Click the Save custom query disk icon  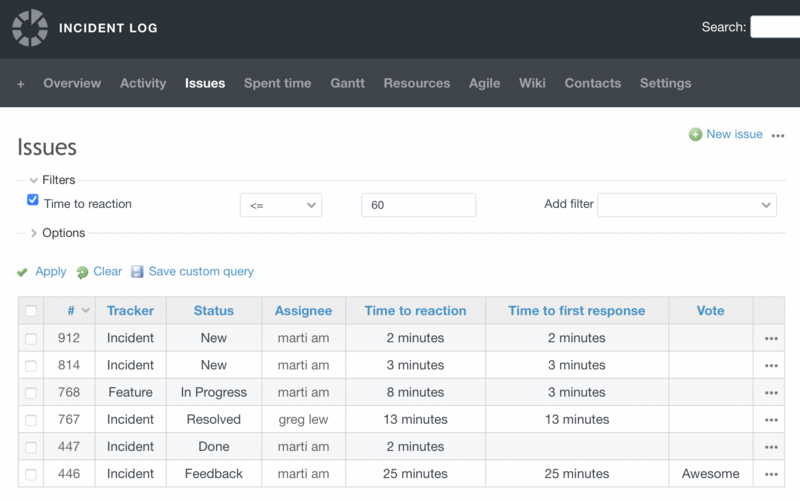click(138, 272)
